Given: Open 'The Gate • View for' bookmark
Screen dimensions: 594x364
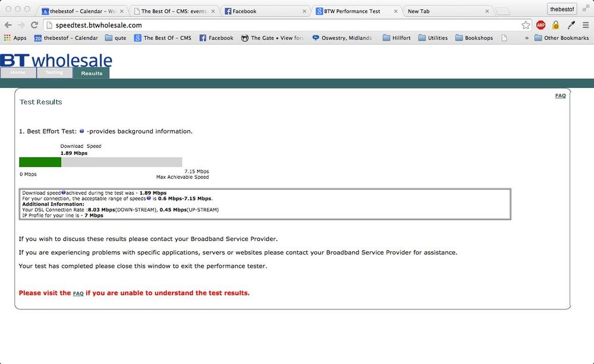Looking at the screenshot, I should pos(273,38).
